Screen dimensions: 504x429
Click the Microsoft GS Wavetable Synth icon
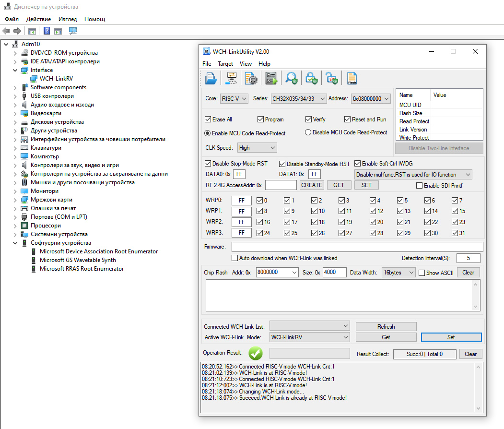(x=34, y=260)
